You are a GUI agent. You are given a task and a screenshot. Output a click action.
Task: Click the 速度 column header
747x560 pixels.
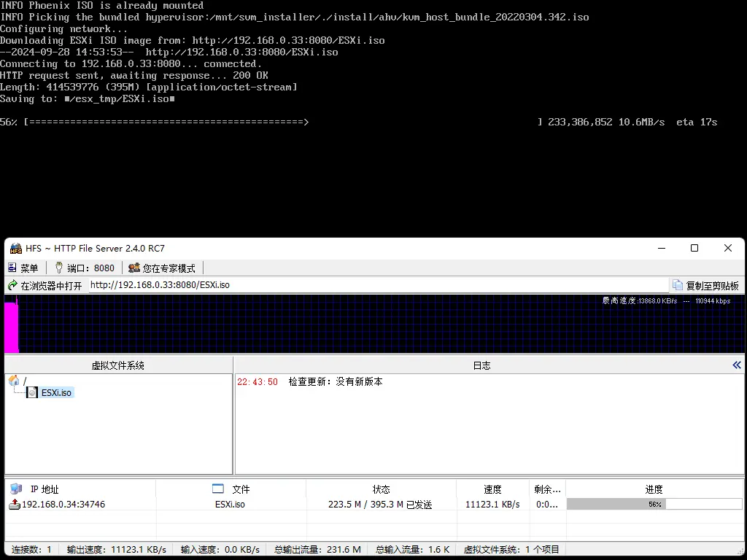pyautogui.click(x=492, y=489)
